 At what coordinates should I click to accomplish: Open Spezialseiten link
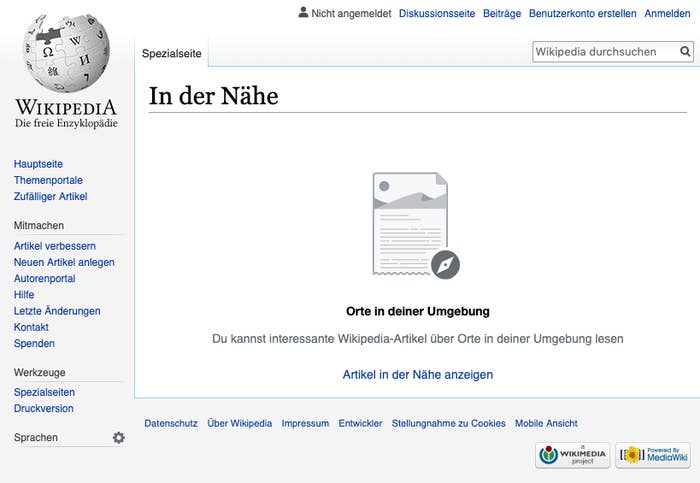pyautogui.click(x=44, y=392)
